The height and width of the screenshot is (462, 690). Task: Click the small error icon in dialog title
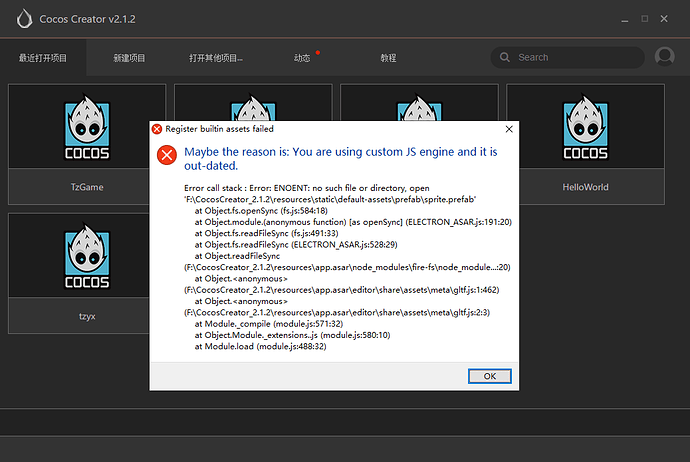coord(157,129)
